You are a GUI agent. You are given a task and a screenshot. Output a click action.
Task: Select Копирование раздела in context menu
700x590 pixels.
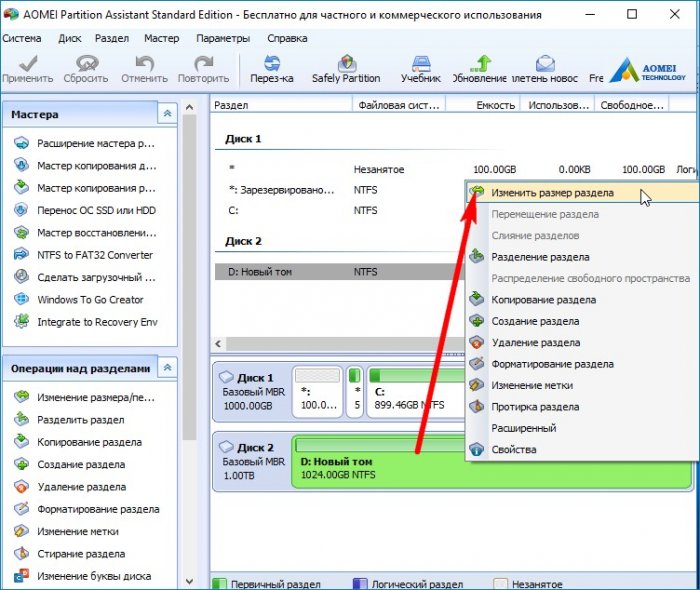tap(582, 300)
